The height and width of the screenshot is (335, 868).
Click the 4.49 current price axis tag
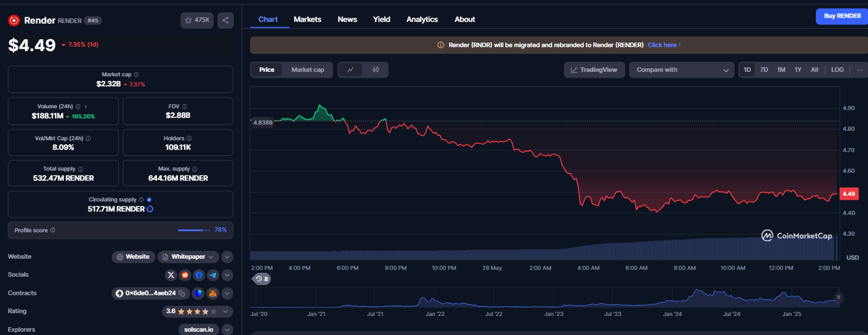(848, 194)
